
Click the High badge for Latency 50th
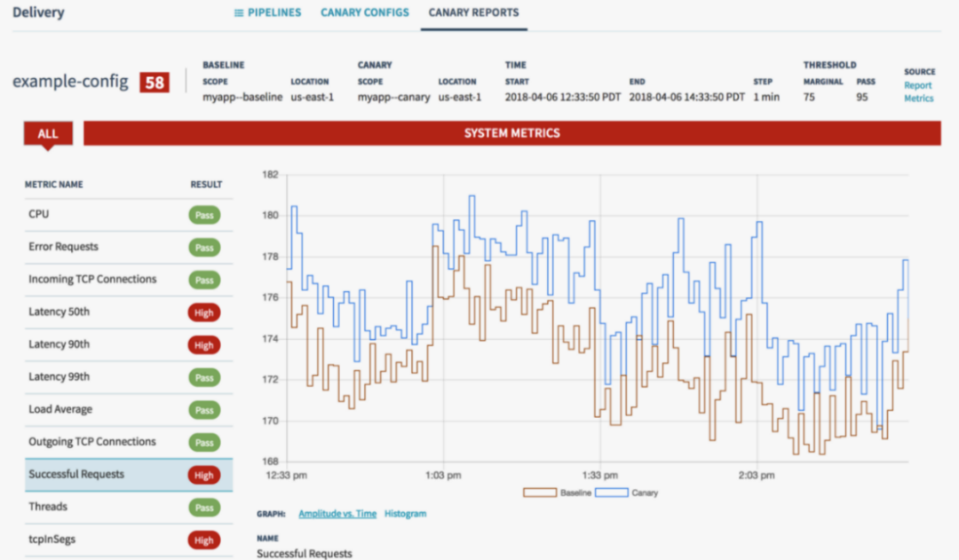click(x=203, y=312)
